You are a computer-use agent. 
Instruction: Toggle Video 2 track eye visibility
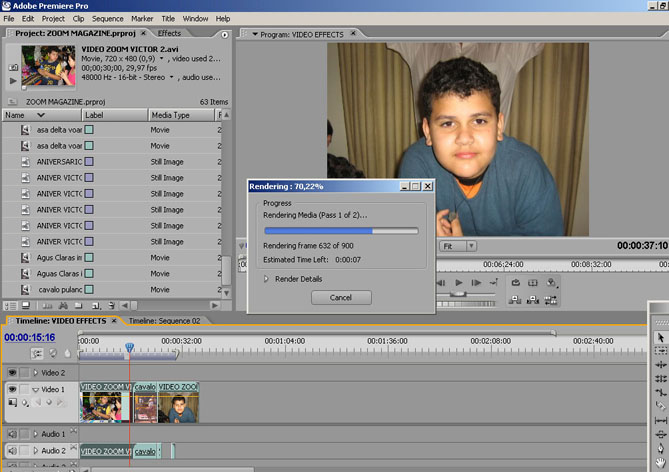point(13,372)
